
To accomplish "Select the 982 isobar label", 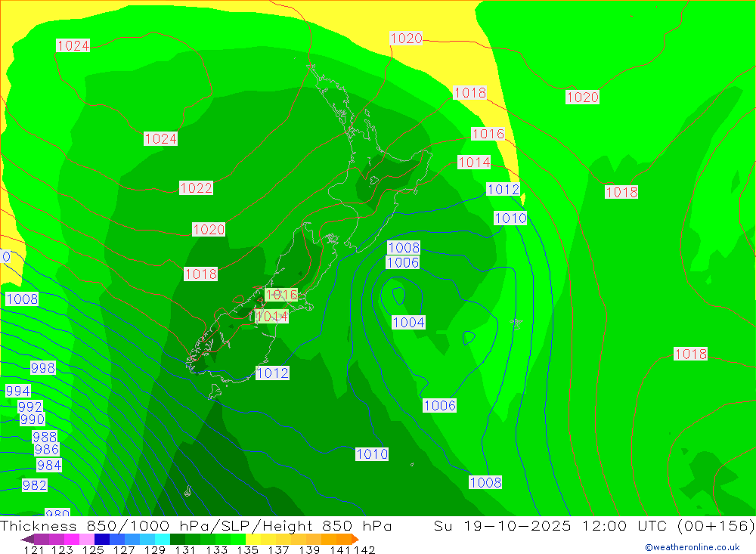I will 35,485.
